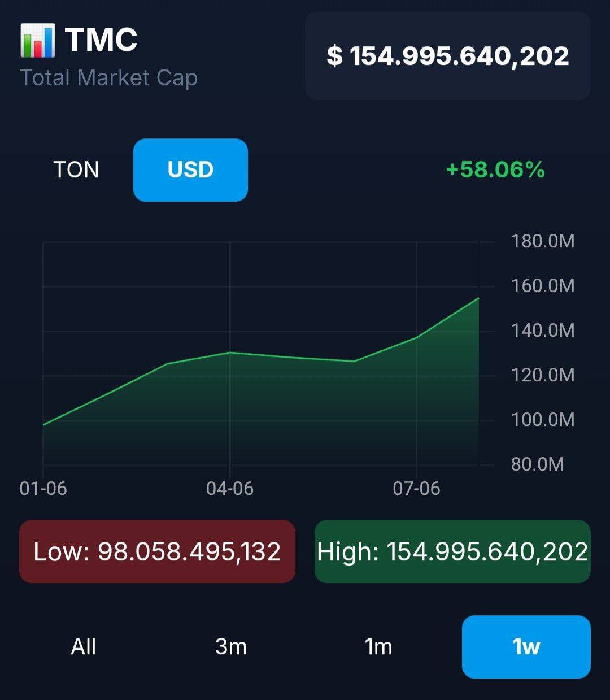This screenshot has width=610, height=700.
Task: Click the 180.0M y-axis label
Action: (542, 241)
